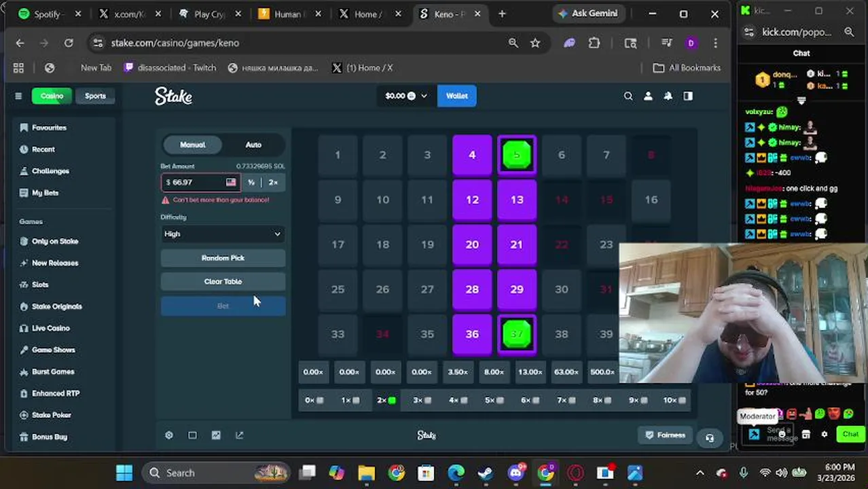This screenshot has width=868, height=489.
Task: Open Discord from taskbar
Action: pyautogui.click(x=516, y=473)
